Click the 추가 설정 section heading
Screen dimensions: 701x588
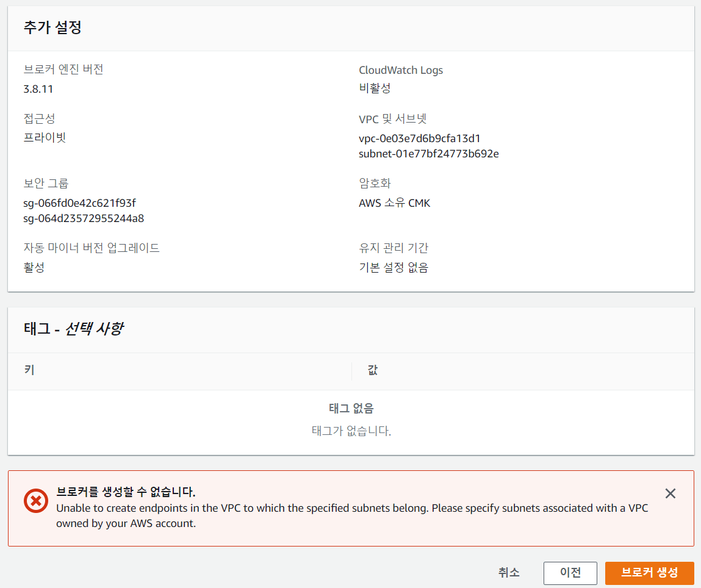[x=52, y=28]
